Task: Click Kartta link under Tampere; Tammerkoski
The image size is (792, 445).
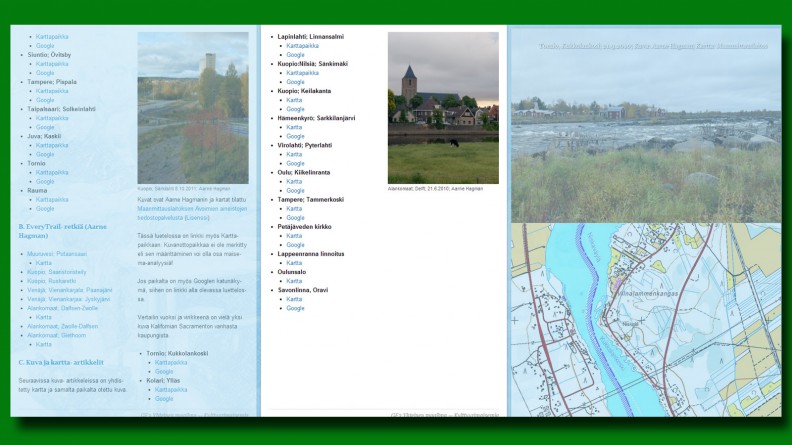Action: [294, 208]
